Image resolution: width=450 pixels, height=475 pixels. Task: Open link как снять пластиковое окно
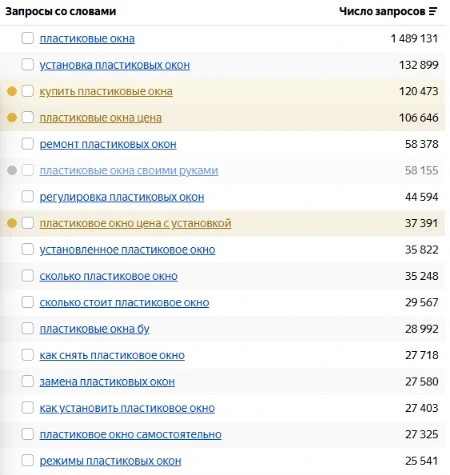pyautogui.click(x=112, y=355)
